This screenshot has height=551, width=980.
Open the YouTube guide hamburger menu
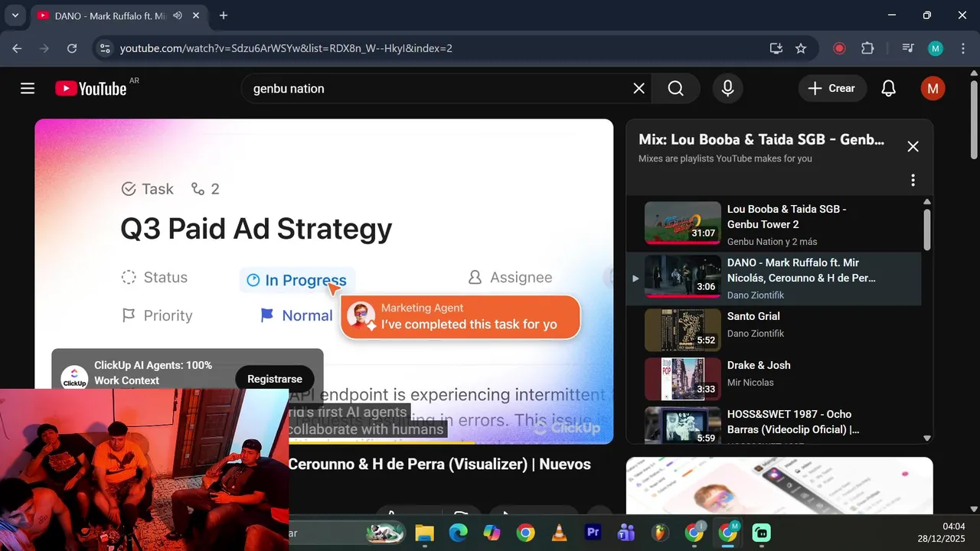pos(28,89)
